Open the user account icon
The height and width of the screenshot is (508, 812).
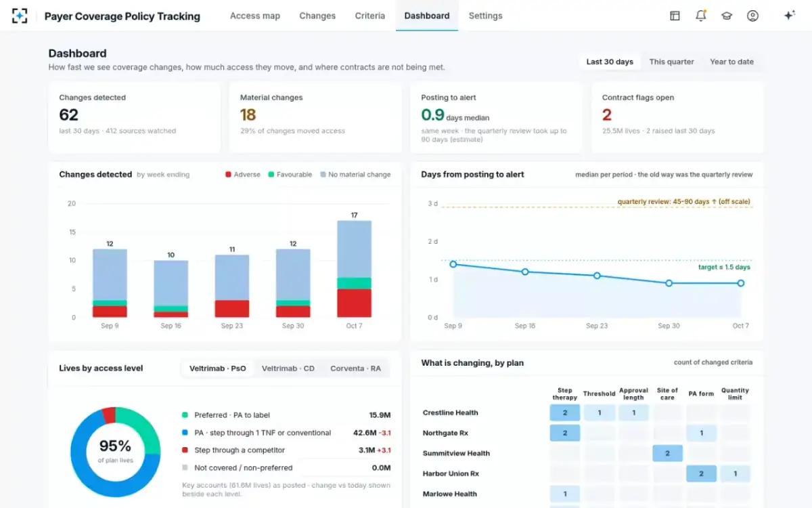pos(752,16)
